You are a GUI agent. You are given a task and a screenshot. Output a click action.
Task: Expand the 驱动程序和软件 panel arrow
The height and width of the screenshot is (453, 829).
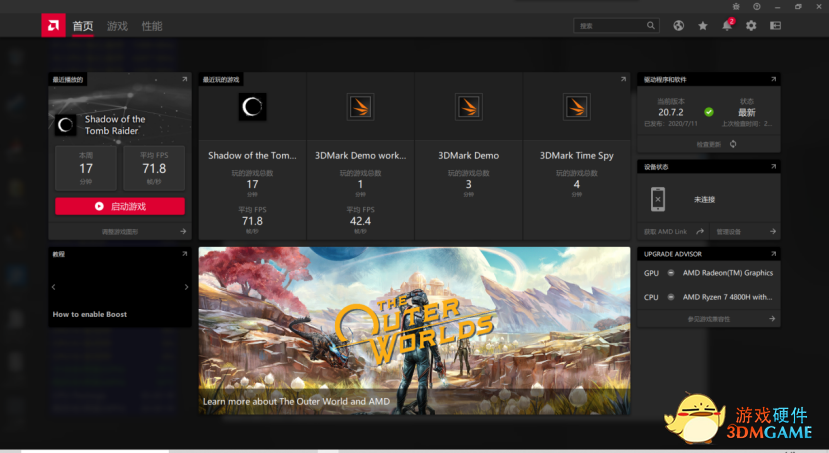click(773, 79)
